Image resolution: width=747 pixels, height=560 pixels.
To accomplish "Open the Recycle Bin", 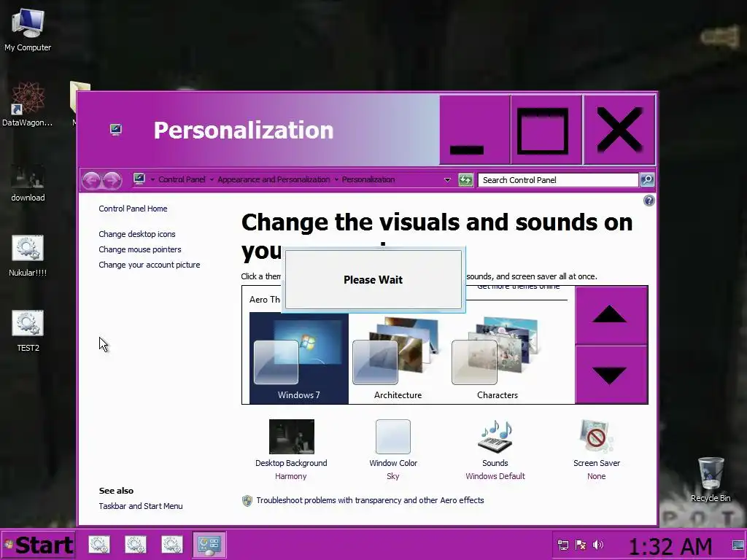I will tap(711, 480).
